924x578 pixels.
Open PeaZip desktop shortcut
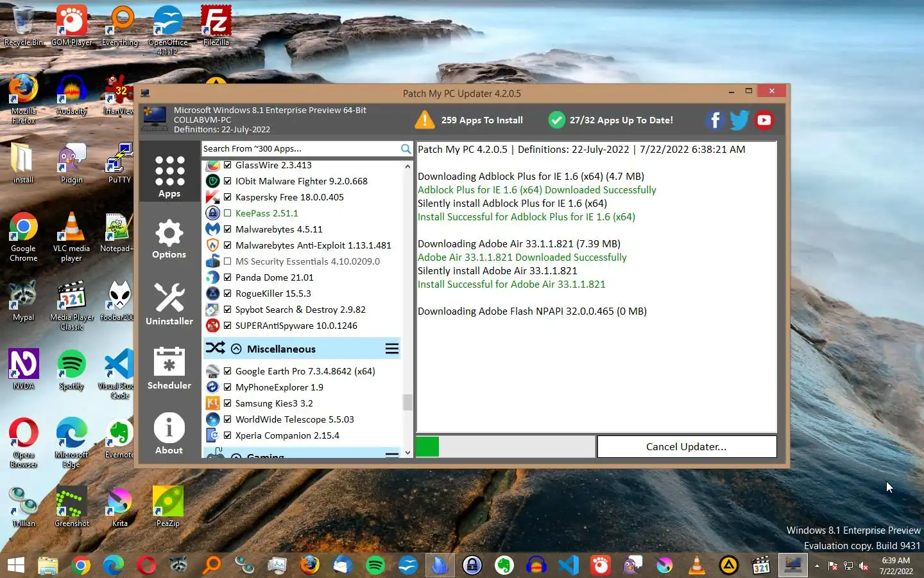tap(167, 507)
